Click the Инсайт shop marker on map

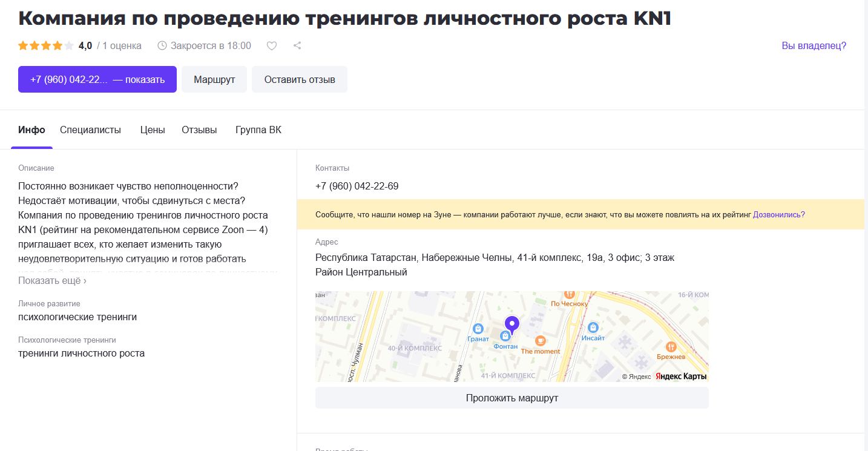coord(593,328)
